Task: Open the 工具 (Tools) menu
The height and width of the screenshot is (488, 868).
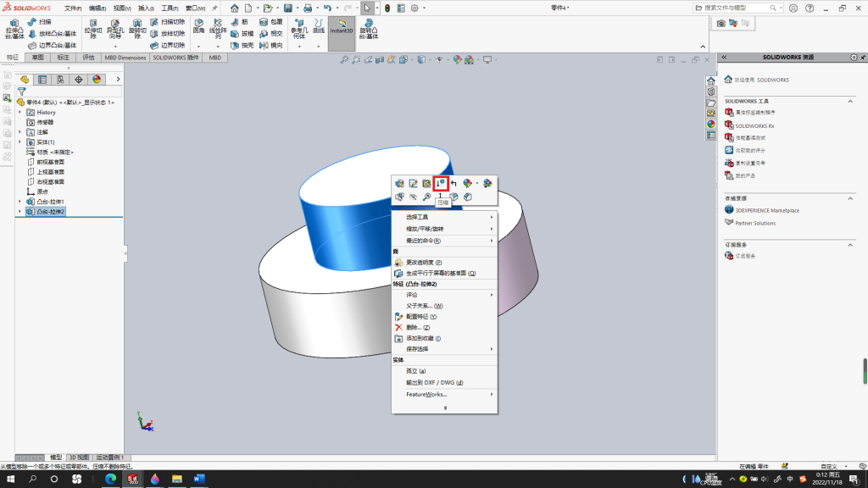Action: [170, 8]
